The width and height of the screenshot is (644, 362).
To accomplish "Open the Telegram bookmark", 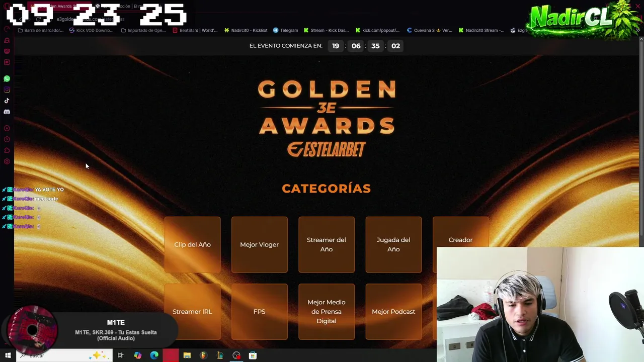I will pos(286,30).
